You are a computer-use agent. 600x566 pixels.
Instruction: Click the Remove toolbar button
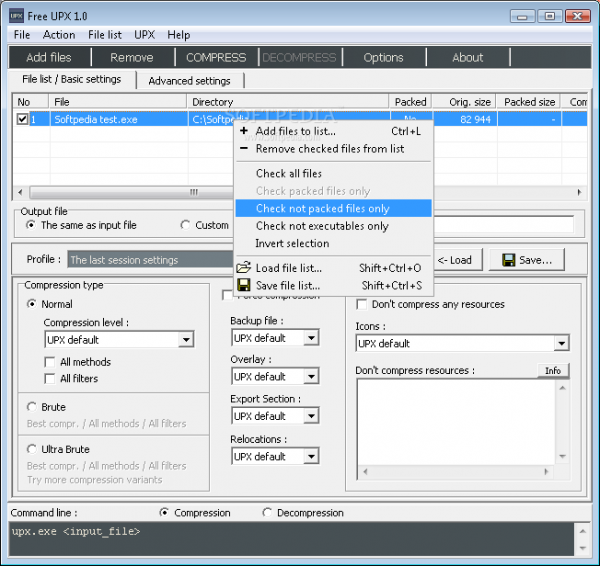point(132,57)
